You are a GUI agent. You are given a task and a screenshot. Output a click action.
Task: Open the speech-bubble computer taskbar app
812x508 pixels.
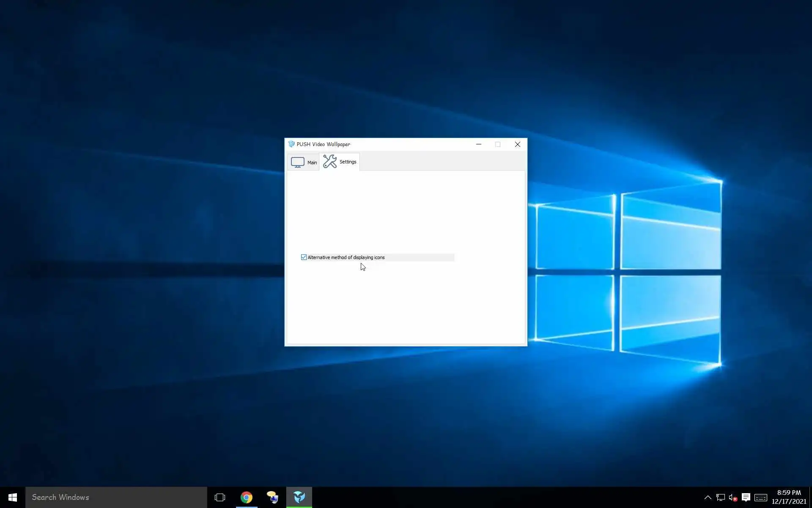273,497
